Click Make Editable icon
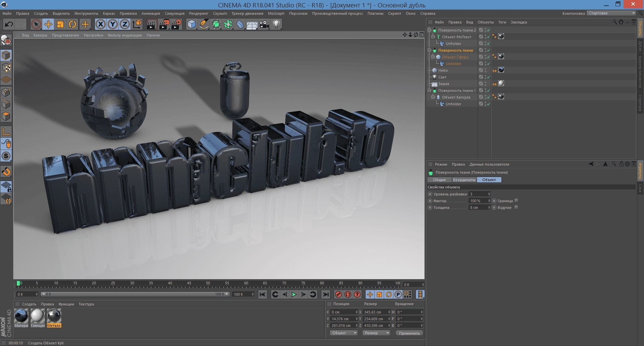Image resolution: width=644 pixels, height=346 pixels. pos(6,41)
